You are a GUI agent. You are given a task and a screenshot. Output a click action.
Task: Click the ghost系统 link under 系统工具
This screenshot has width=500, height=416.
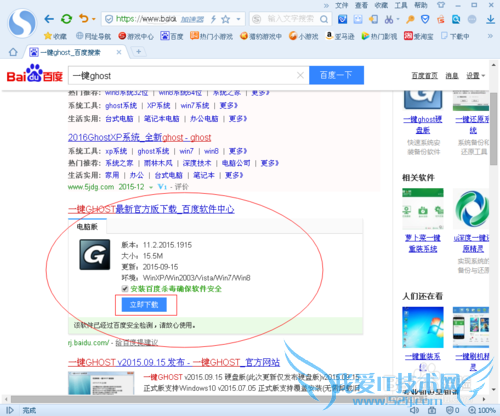coord(121,106)
